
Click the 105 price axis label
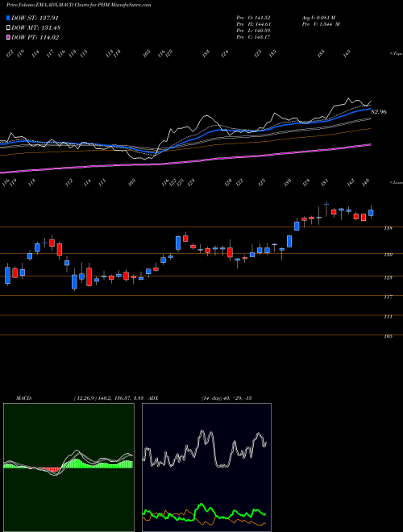[388, 336]
